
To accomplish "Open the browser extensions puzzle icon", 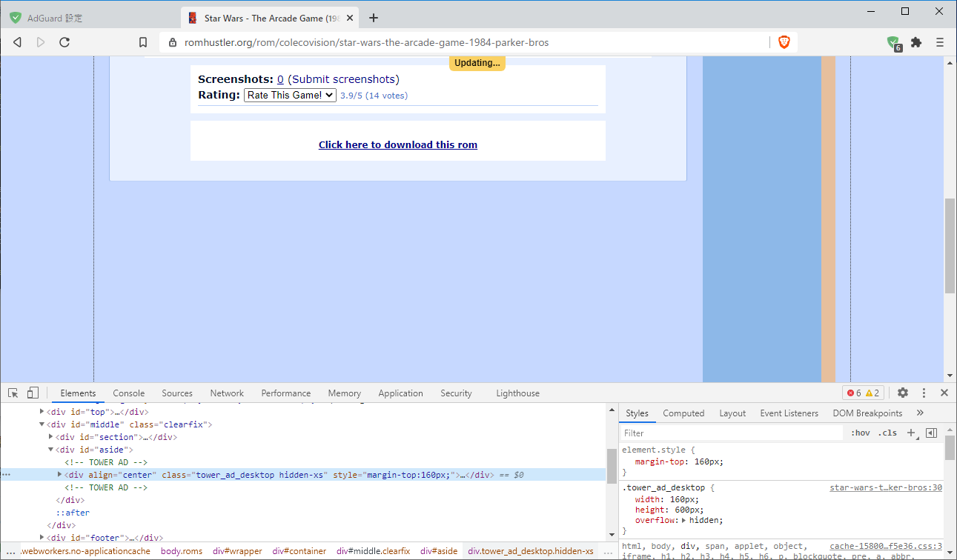I will [x=916, y=42].
